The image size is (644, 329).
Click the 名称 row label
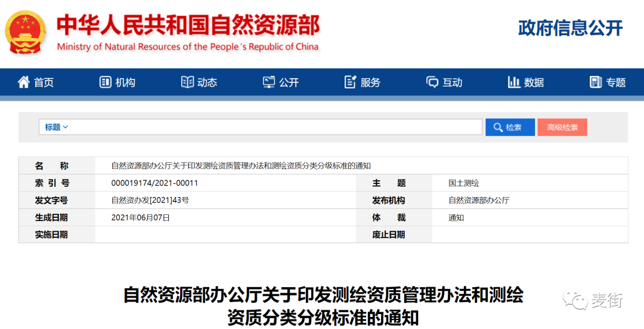51,166
